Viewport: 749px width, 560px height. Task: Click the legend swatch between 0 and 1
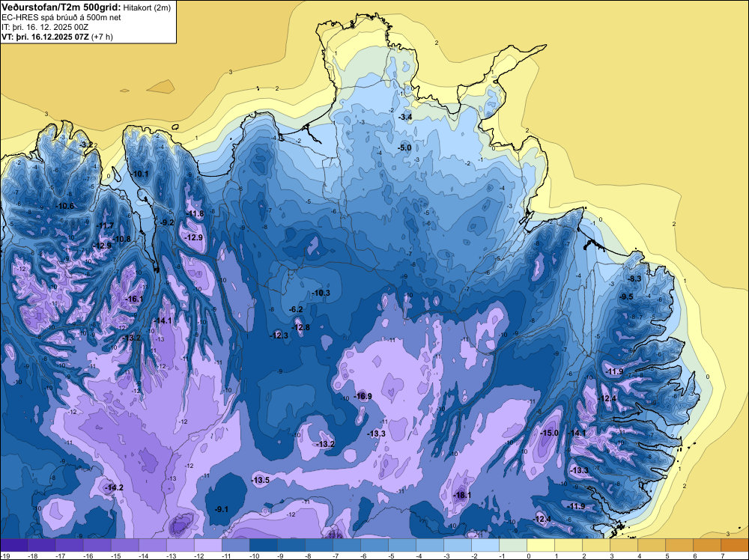point(540,545)
